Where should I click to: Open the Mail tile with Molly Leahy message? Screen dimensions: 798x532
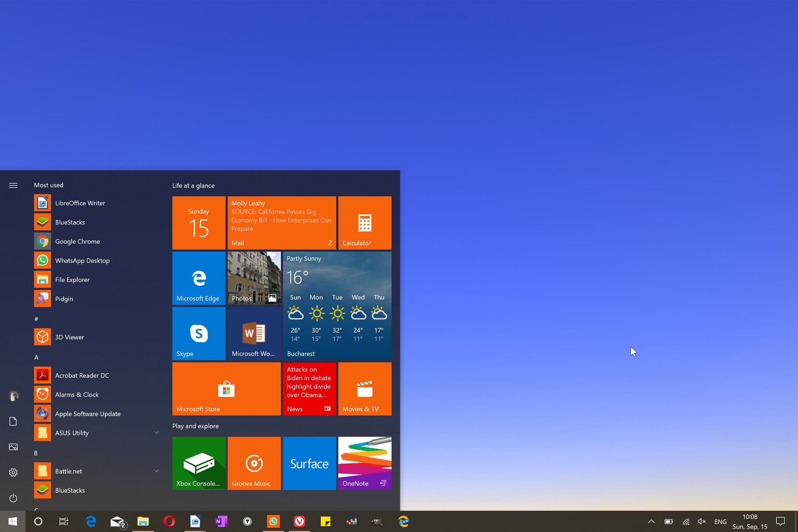(282, 223)
